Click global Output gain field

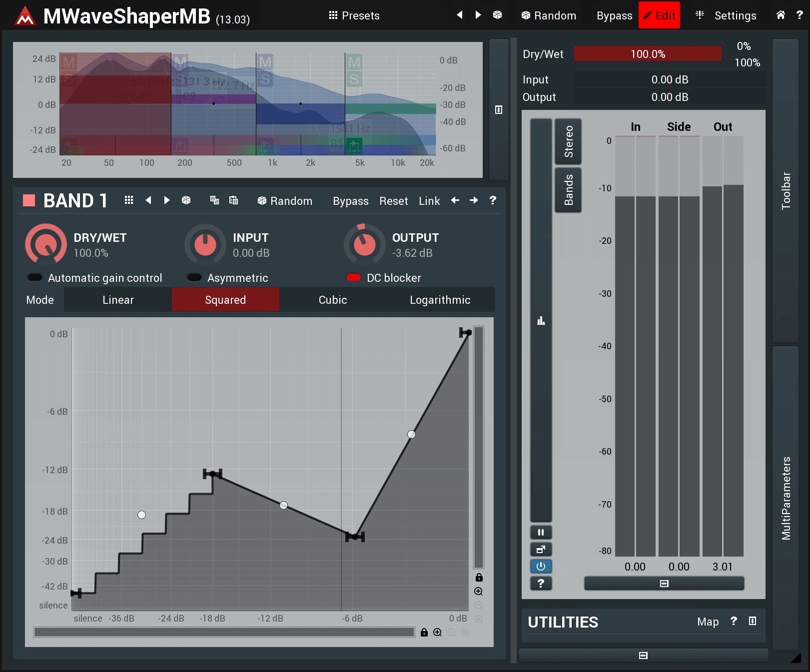[670, 97]
